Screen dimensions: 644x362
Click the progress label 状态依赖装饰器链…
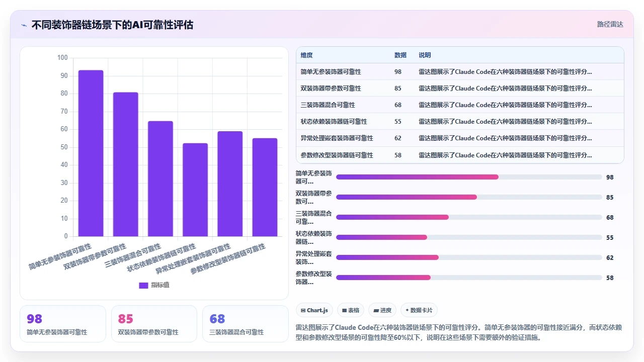314,238
